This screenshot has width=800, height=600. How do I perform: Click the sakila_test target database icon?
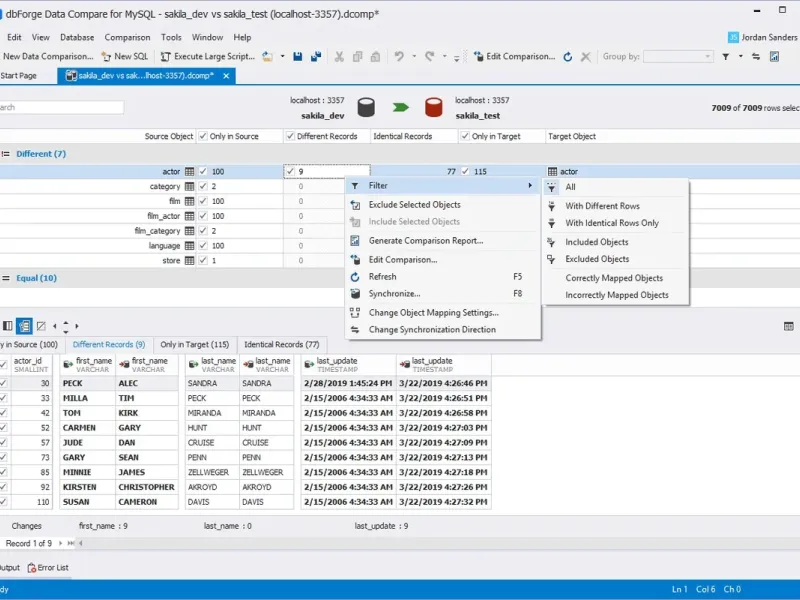pos(434,108)
